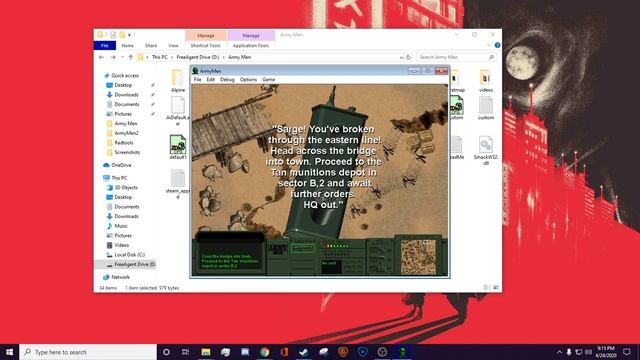The height and width of the screenshot is (360, 640).
Task: Open the Share ribbon tab
Action: pyautogui.click(x=151, y=45)
